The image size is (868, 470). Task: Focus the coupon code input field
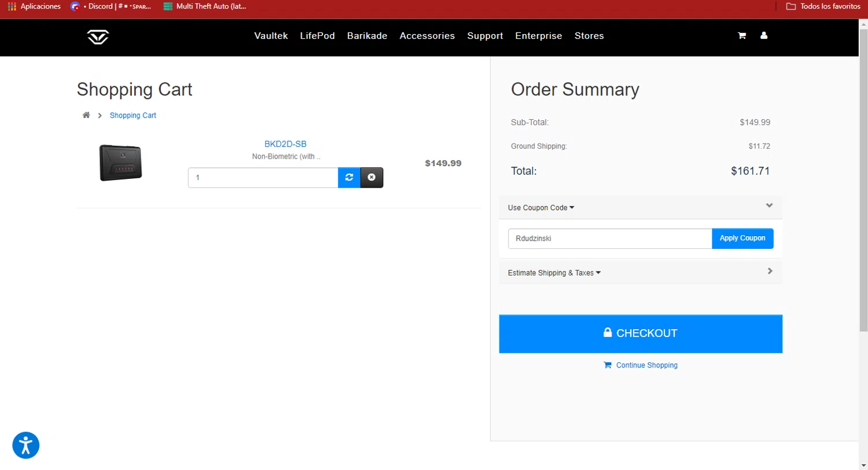(x=610, y=238)
